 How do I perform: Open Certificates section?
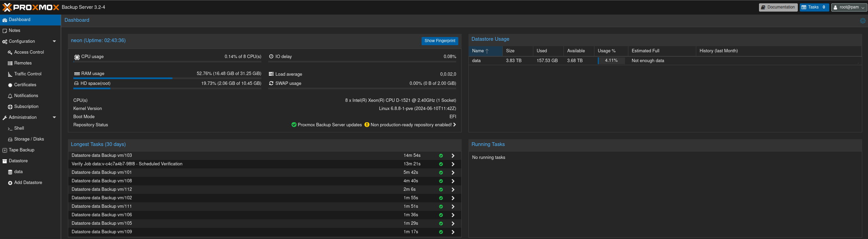click(x=25, y=85)
